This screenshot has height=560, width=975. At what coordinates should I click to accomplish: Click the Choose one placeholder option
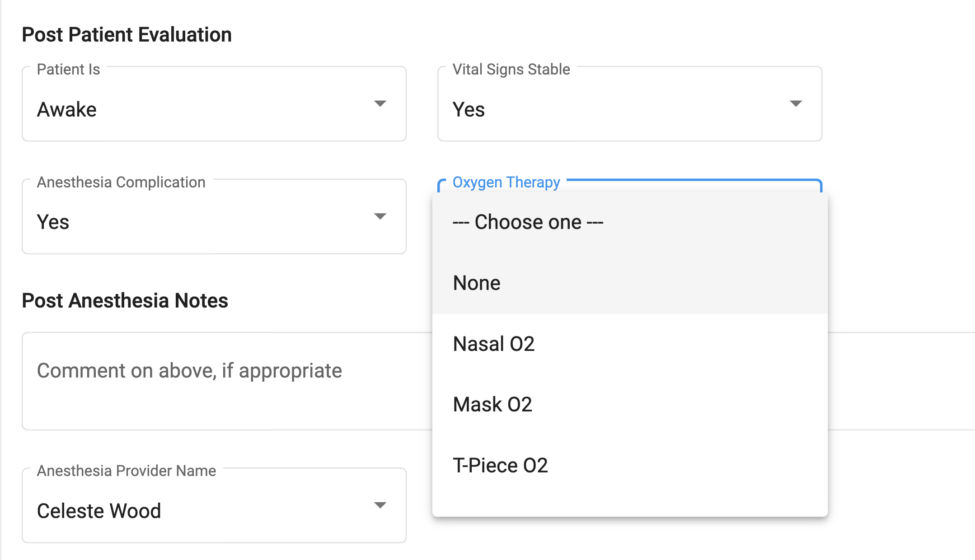(x=528, y=222)
